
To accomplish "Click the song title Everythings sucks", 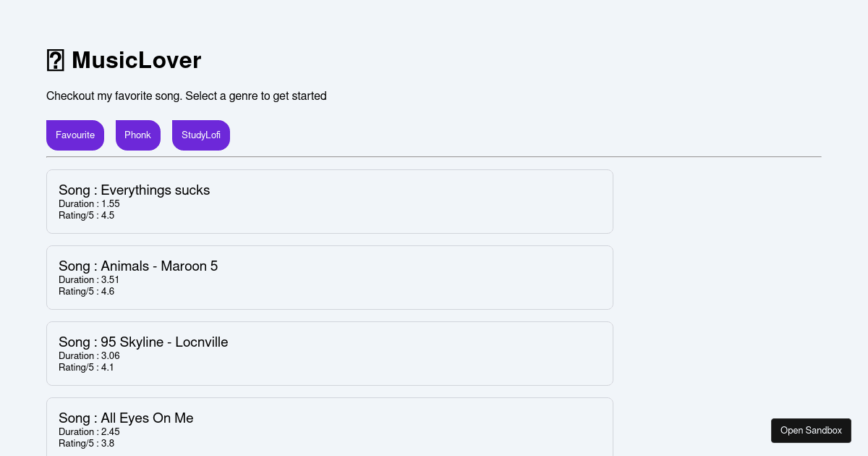I will (135, 190).
